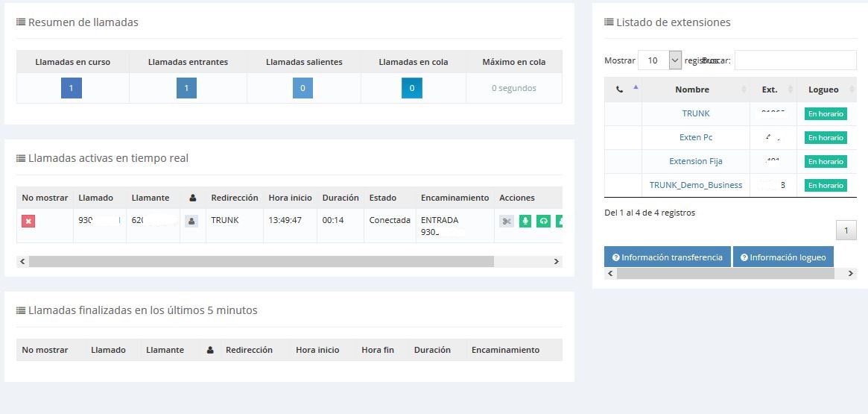This screenshot has height=414, width=868.
Task: Click the active calls horizontal scrollbar
Action: (262, 262)
